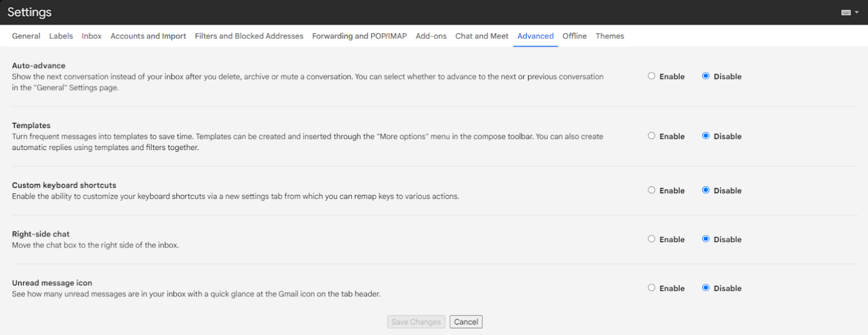Click the Save Changes button
868x335 pixels.
pyautogui.click(x=416, y=322)
